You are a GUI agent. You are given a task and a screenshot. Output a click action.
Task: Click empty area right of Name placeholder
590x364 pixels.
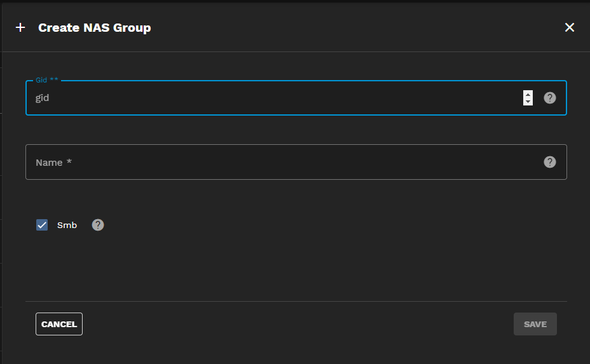pyautogui.click(x=318, y=163)
